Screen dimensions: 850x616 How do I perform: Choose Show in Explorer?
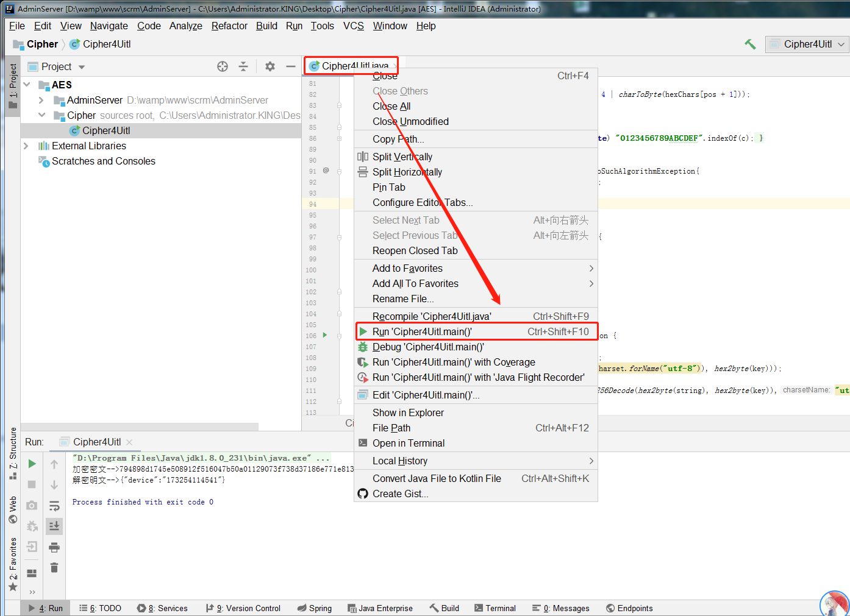(x=476, y=412)
